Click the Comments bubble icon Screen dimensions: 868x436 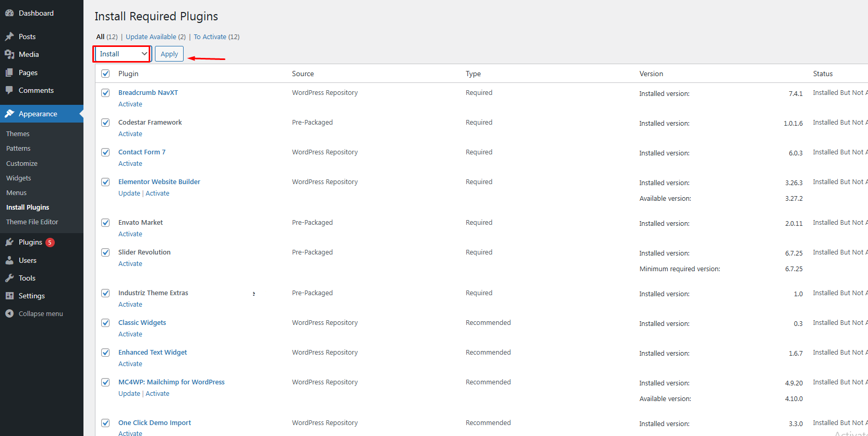pos(9,90)
